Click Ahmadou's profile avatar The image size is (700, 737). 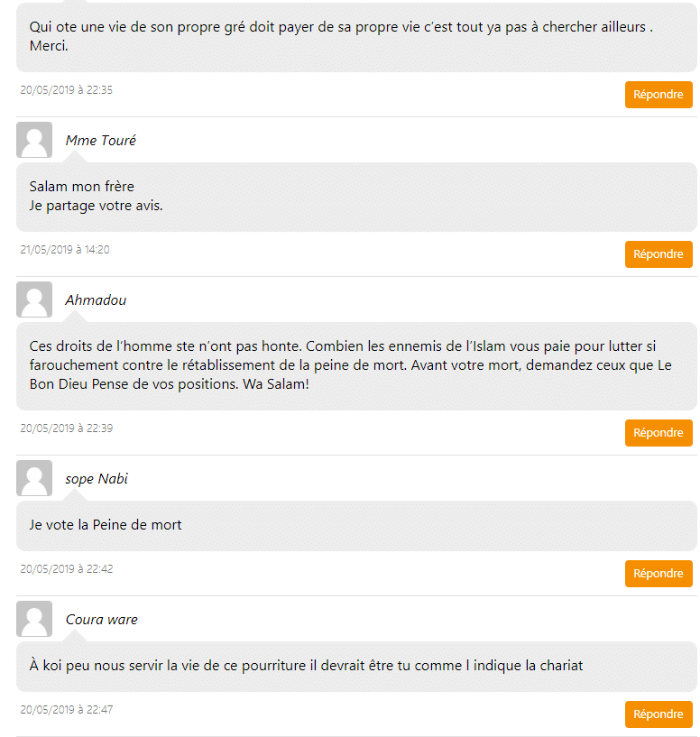[34, 299]
